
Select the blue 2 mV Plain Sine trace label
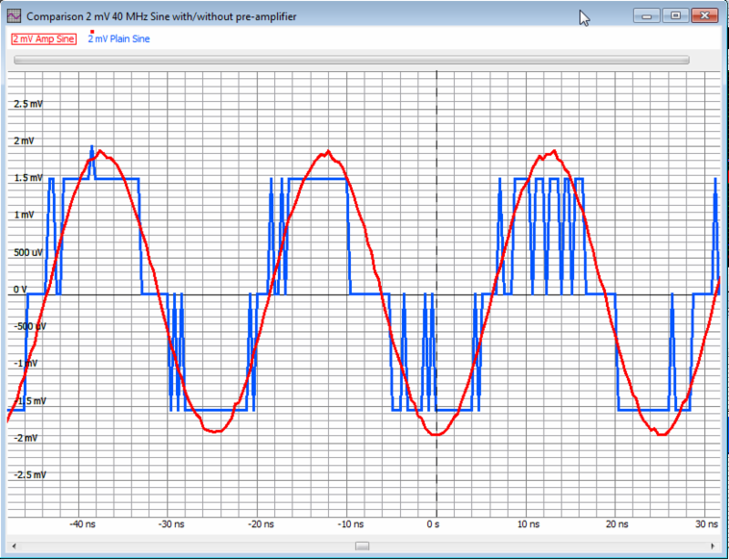click(118, 39)
